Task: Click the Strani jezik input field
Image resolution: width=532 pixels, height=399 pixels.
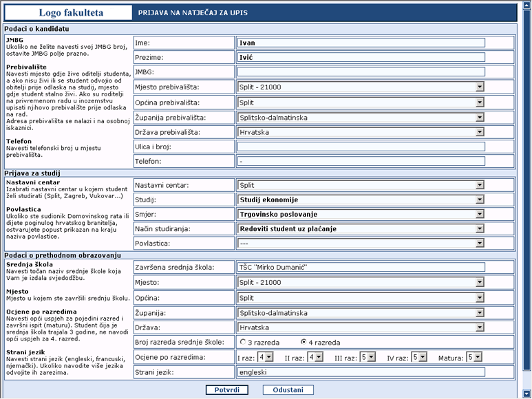Action: click(x=360, y=372)
